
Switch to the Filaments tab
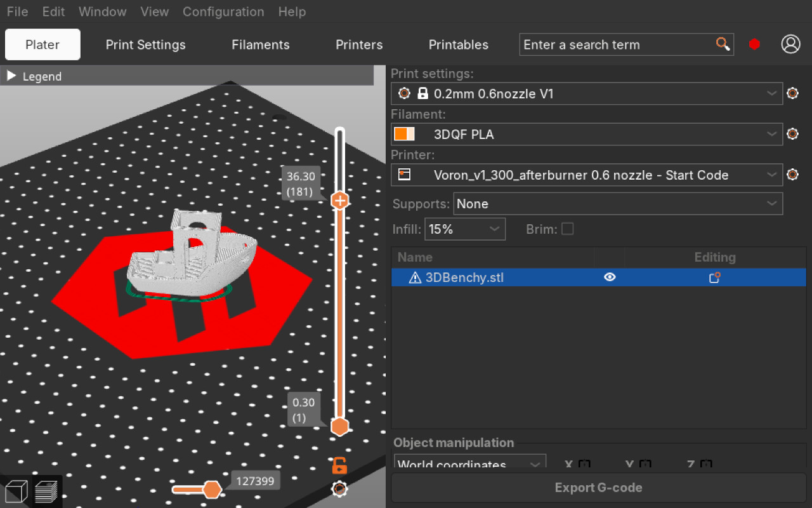coord(260,44)
